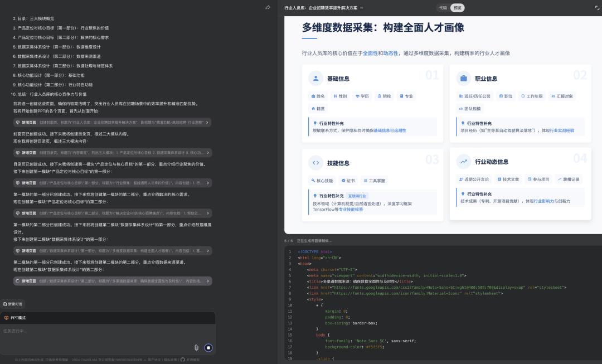This screenshot has height=364, width=602.
Task: Click the 性别 tag in 基础信息 card
Action: 340,96
